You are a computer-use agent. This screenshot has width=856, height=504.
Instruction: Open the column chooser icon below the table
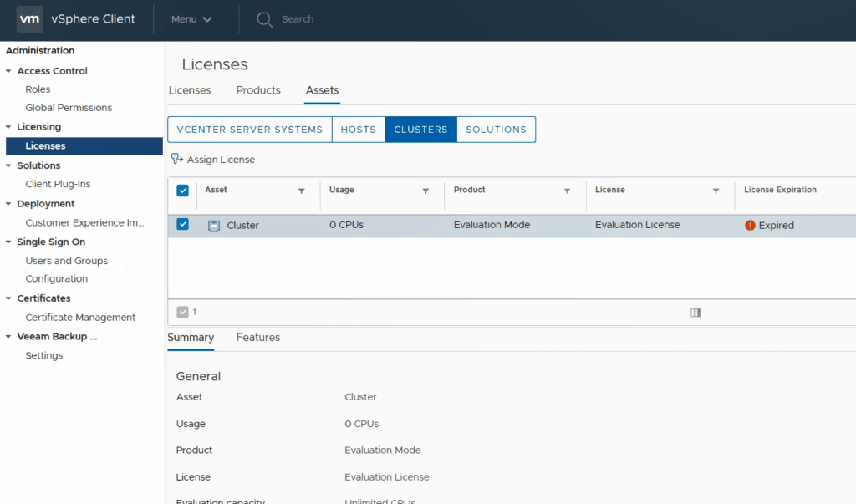pos(695,313)
